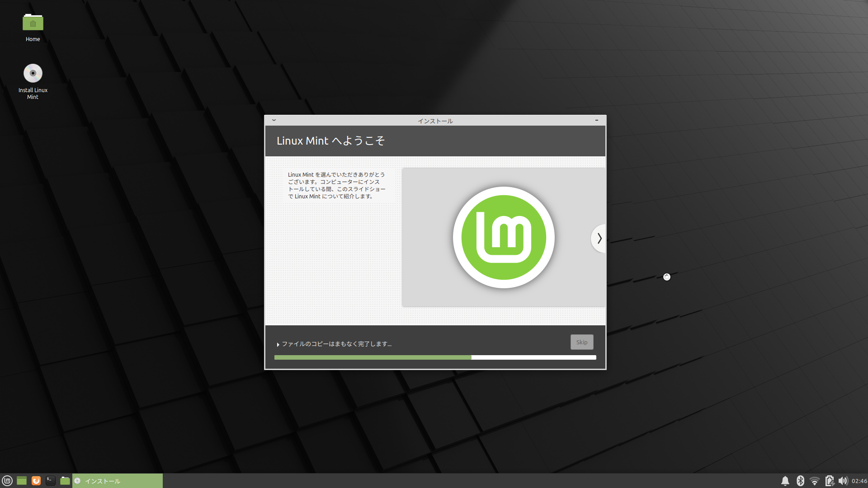Open the installer window menu chevron
868x488 pixels.
[274, 120]
